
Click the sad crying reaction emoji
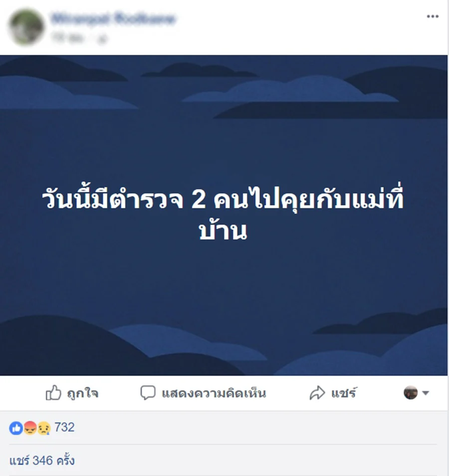tap(43, 428)
